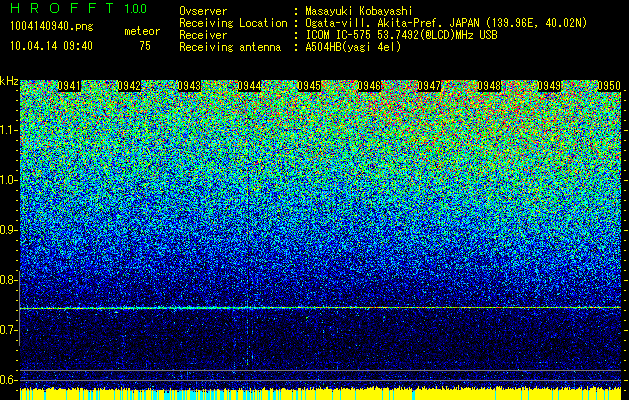The height and width of the screenshot is (400, 629).
Task: Click the 1.0 frequency axis label
Action: pos(9,180)
